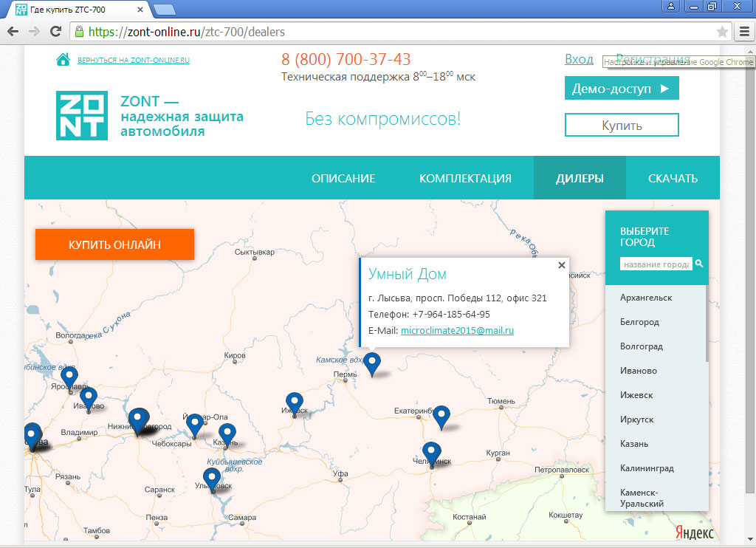The height and width of the screenshot is (548, 756).
Task: Click the ZONT logo image
Action: point(82,115)
